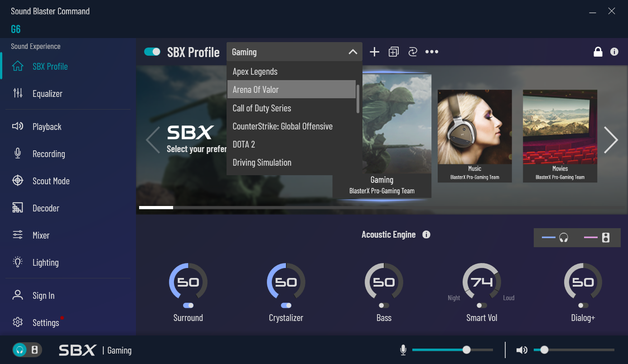Click the microphone volume slider handle
The image size is (628, 364).
pos(466,350)
